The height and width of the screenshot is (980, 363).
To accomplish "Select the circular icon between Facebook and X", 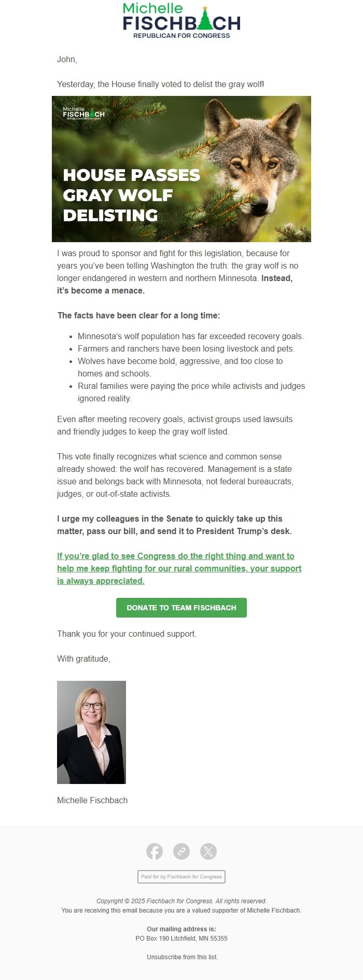I will click(x=181, y=851).
